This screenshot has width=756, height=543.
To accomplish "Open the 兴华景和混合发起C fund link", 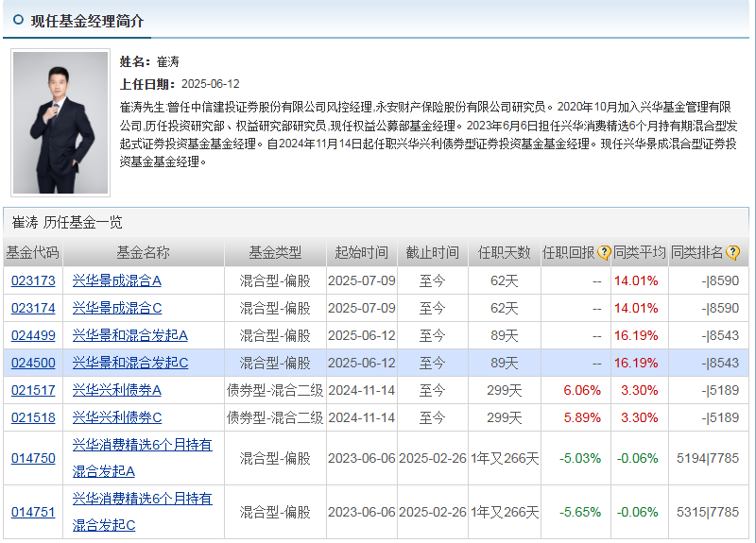I will (130, 364).
